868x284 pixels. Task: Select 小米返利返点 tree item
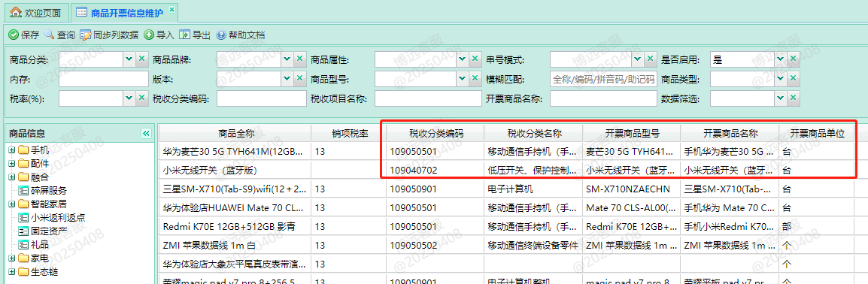coord(58,218)
